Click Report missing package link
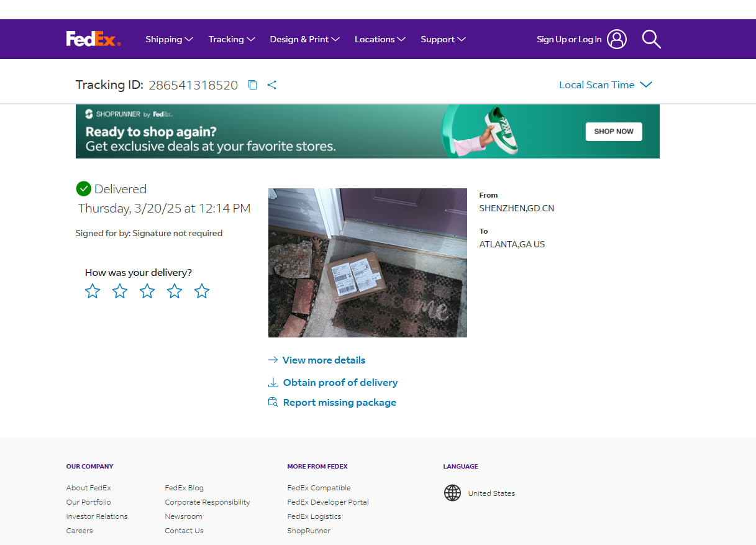The width and height of the screenshot is (756, 545). pyautogui.click(x=339, y=403)
